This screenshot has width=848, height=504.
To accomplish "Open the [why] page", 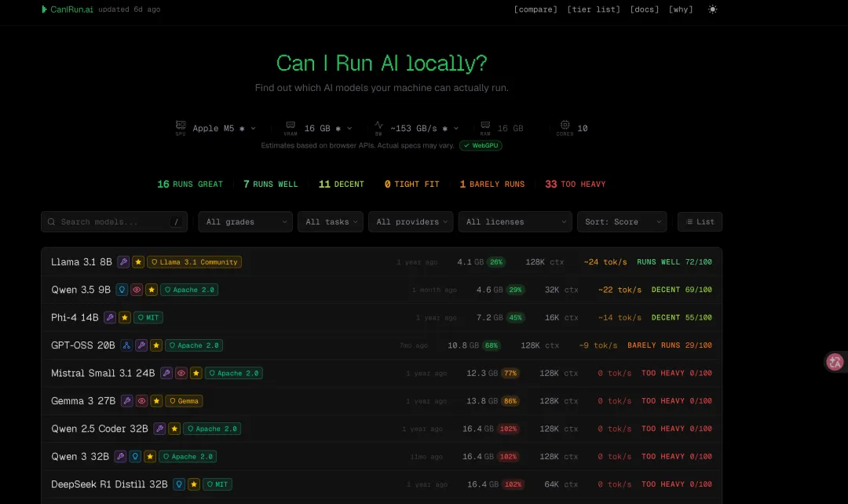I will click(680, 9).
